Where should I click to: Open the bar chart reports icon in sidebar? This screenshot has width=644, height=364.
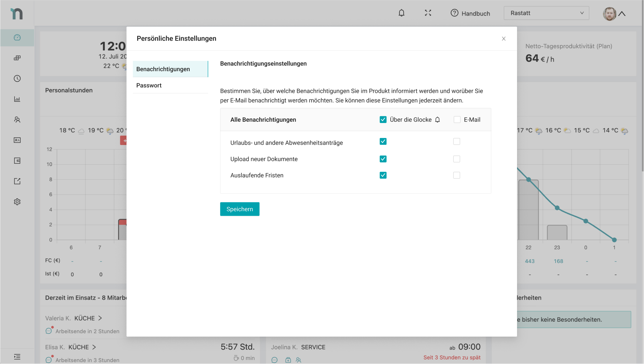(x=17, y=99)
